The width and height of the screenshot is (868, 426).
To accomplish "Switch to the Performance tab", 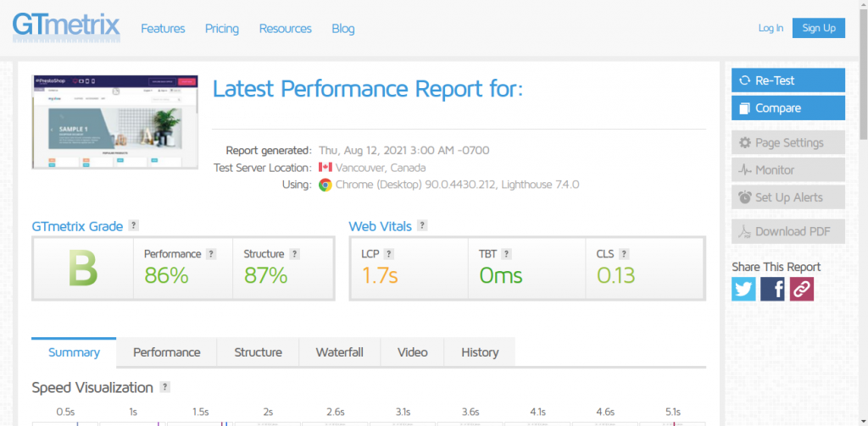I will (x=167, y=352).
